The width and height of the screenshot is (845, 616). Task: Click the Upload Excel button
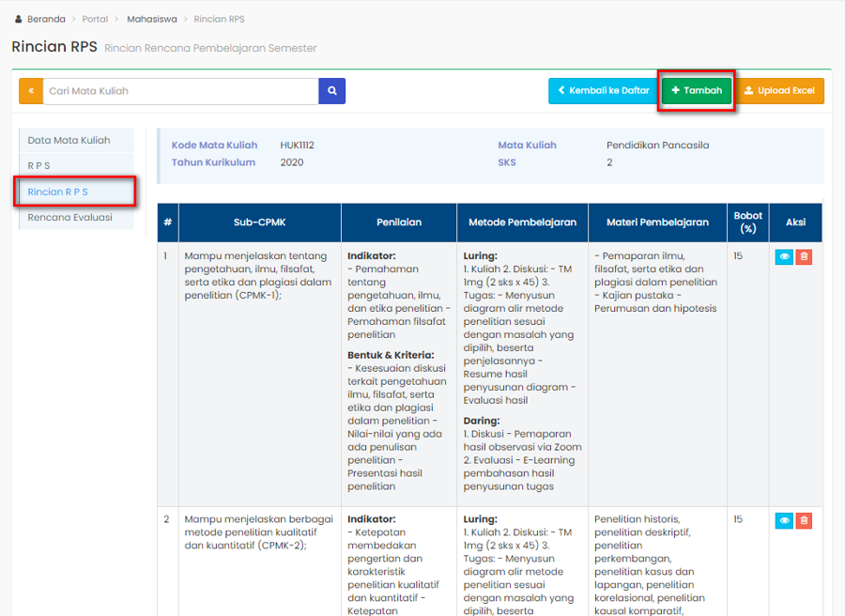pos(779,91)
